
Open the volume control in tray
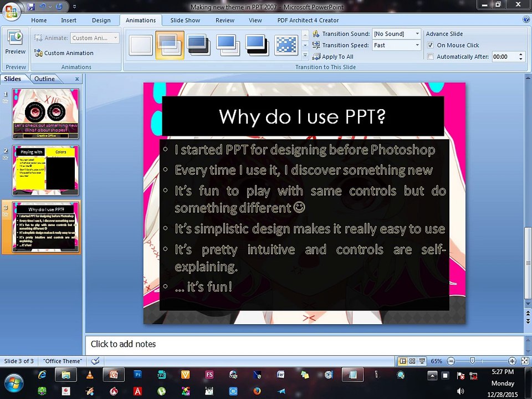[461, 391]
